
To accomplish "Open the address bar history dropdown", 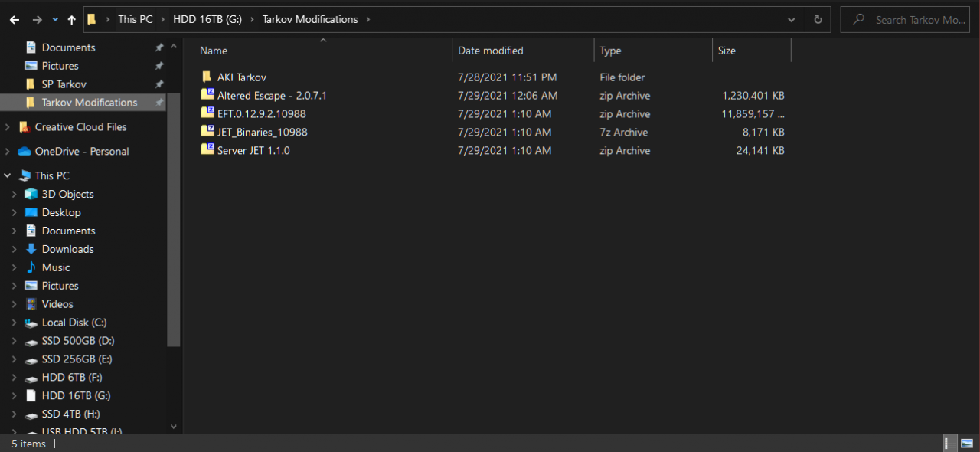I will point(791,20).
